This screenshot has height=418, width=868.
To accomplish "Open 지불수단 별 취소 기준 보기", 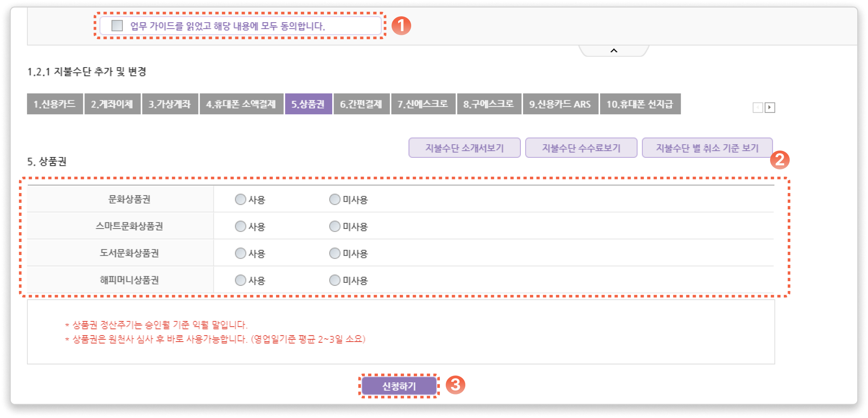I will click(707, 148).
